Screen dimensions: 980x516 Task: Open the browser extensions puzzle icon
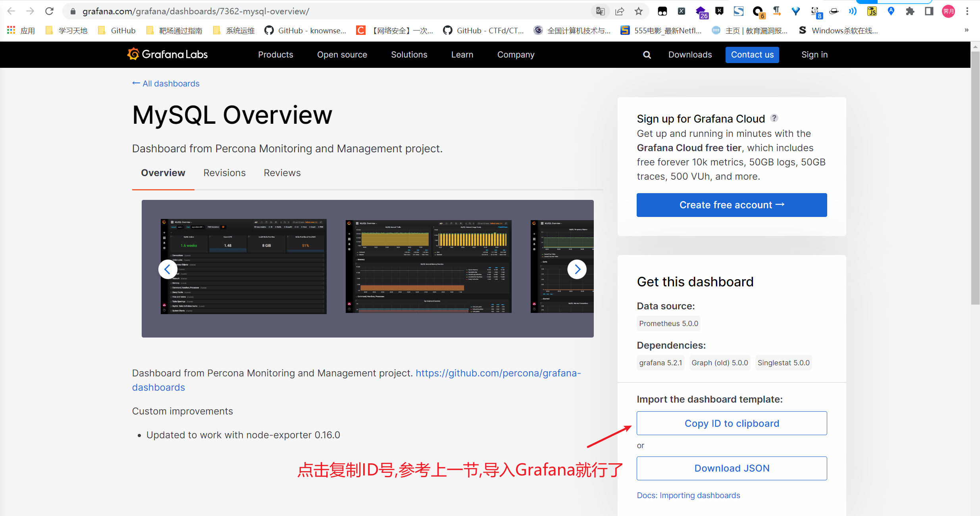click(x=910, y=11)
